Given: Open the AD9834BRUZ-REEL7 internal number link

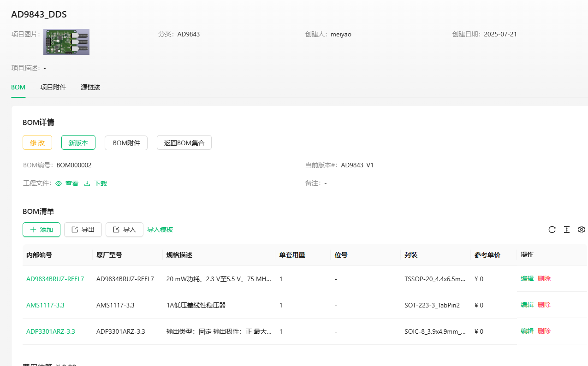Looking at the screenshot, I should [55, 279].
